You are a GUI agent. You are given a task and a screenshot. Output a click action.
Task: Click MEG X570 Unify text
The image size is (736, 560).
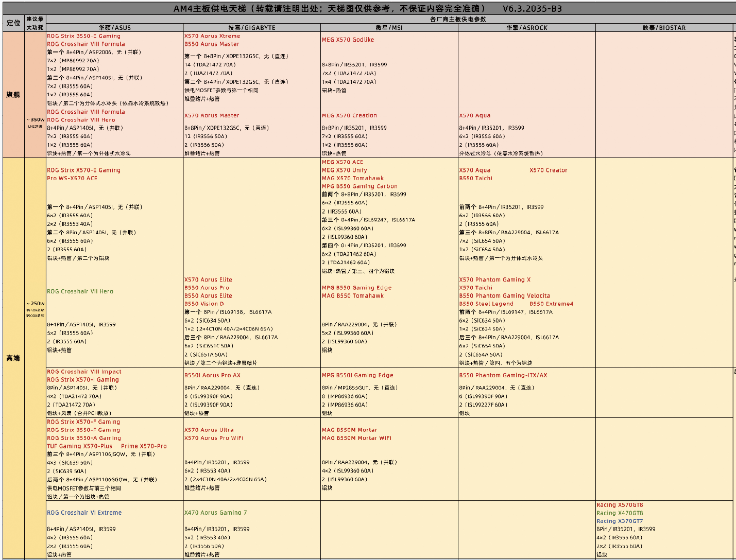pos(345,170)
